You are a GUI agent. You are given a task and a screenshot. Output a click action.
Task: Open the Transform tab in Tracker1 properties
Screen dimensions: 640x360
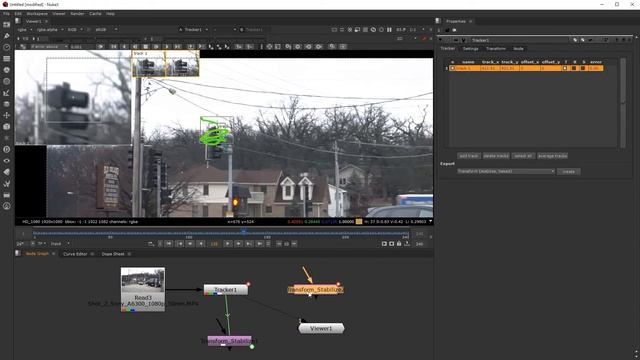click(496, 49)
